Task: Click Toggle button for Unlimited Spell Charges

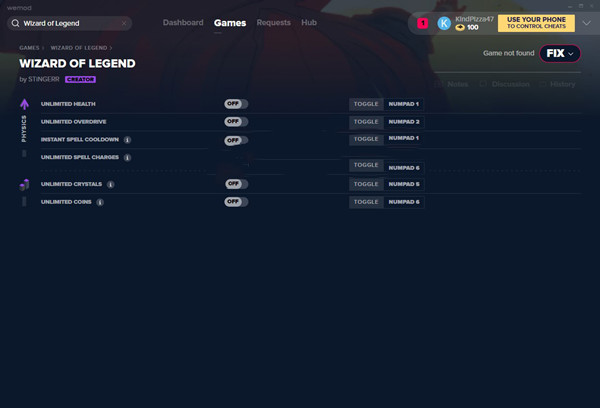Action: [366, 165]
